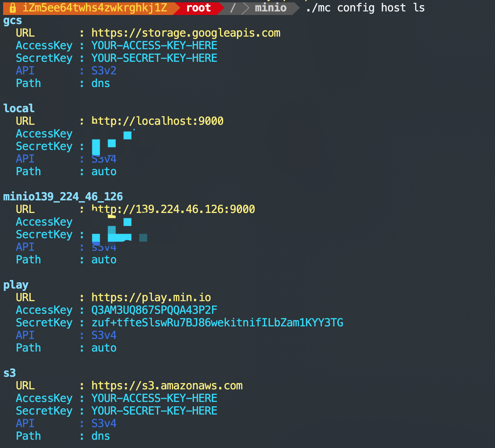
Task: Click the Path label under play
Action: [x=28, y=348]
